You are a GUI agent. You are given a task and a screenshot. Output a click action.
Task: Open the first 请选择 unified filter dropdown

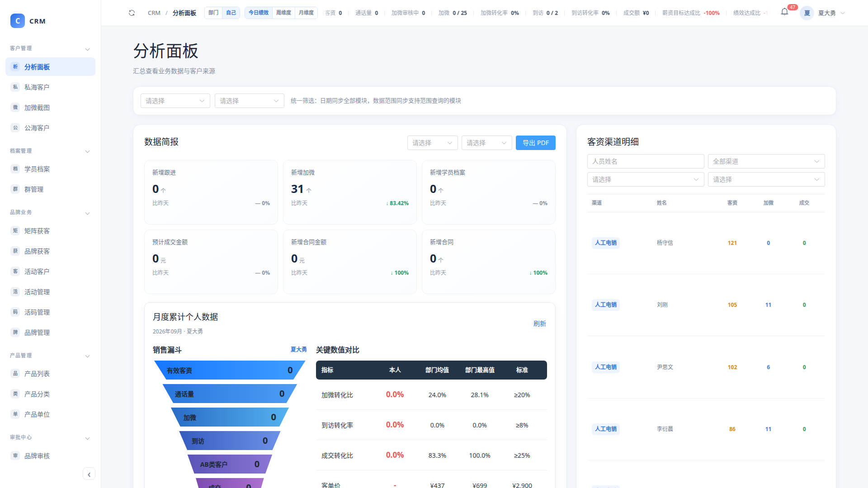tap(175, 101)
